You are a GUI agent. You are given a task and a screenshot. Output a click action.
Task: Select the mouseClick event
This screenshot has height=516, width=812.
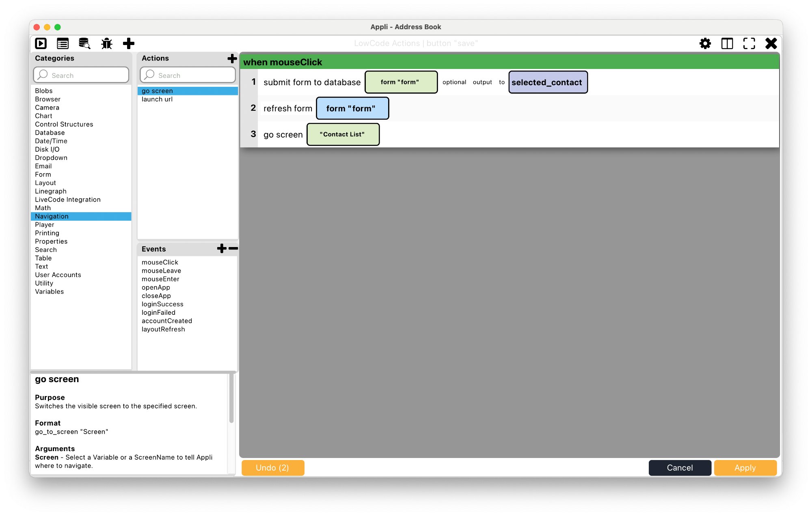[x=160, y=262]
